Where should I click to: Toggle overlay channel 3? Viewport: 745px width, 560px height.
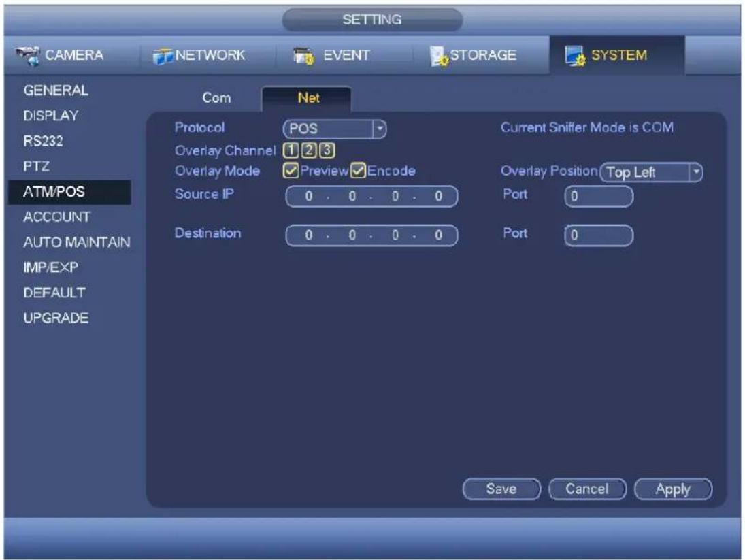tap(327, 150)
